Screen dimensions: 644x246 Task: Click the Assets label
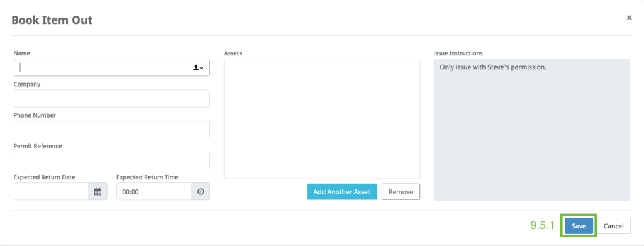pos(233,53)
